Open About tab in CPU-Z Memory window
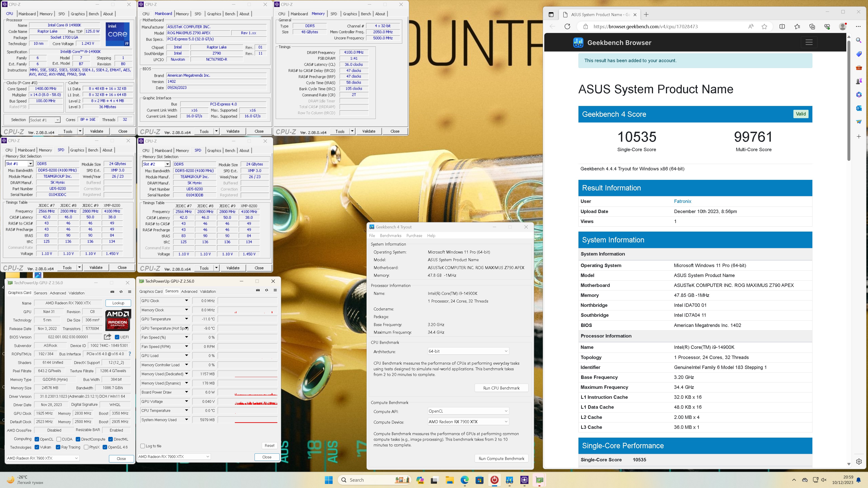 point(380,14)
